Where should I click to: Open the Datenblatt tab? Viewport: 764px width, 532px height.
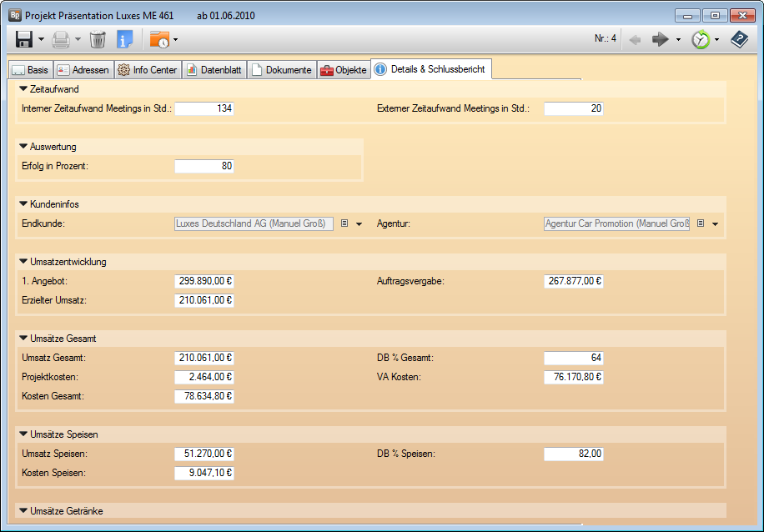click(214, 70)
